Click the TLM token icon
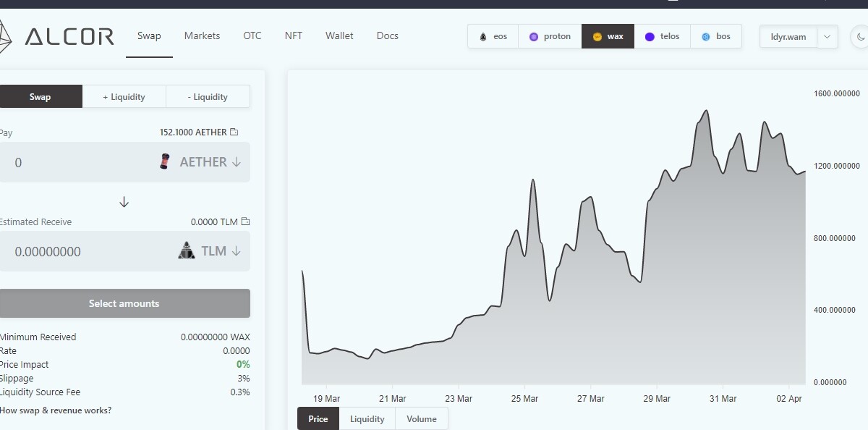 pyautogui.click(x=187, y=250)
